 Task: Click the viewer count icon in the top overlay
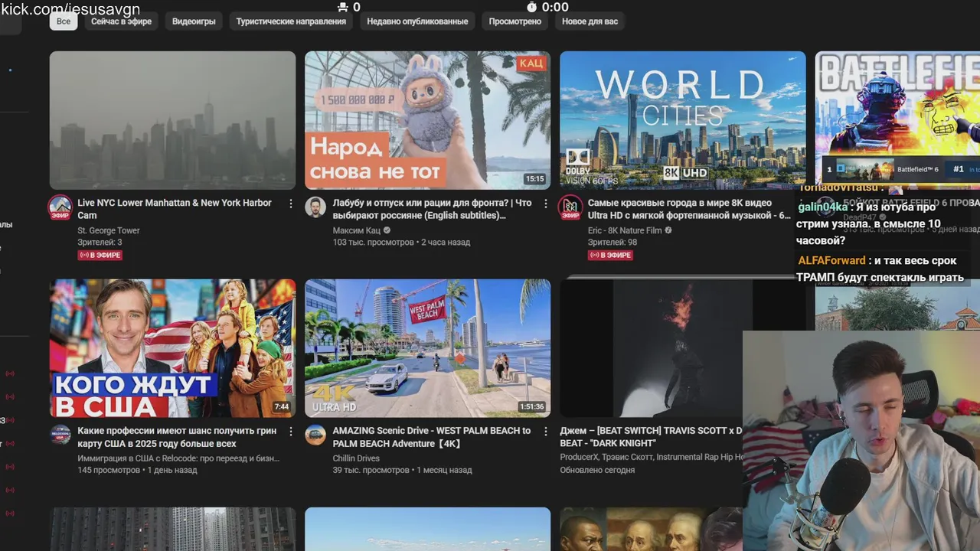[x=342, y=7]
